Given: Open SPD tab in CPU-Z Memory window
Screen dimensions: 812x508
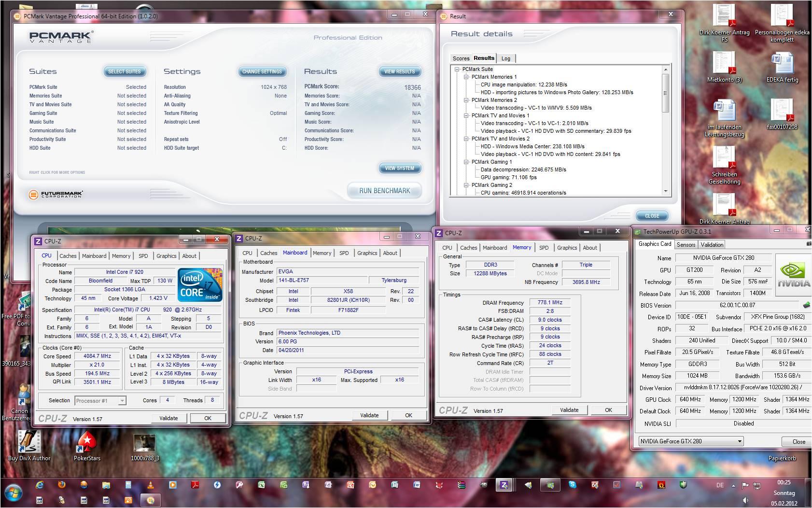Looking at the screenshot, I should coord(544,248).
